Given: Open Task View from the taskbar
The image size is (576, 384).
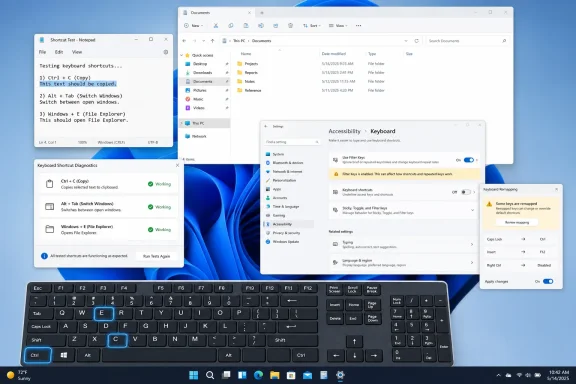Looking at the screenshot, I should click(226, 375).
